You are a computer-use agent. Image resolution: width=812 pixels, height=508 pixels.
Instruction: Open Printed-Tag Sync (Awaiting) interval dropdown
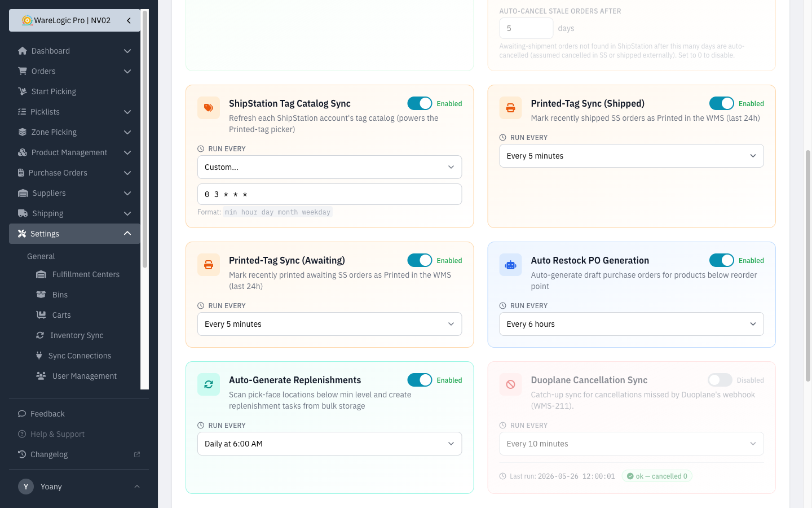point(329,324)
